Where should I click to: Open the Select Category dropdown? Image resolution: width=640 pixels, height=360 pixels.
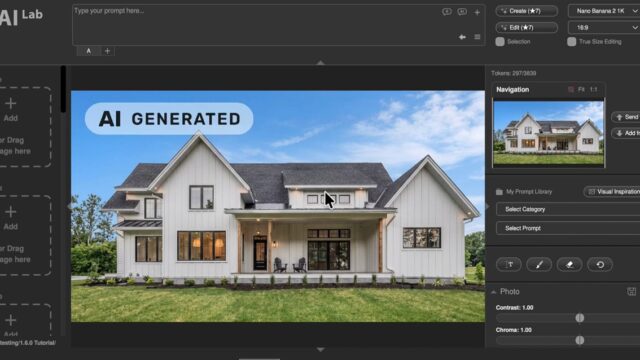point(568,209)
